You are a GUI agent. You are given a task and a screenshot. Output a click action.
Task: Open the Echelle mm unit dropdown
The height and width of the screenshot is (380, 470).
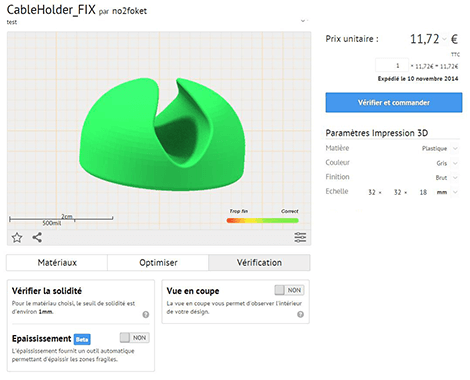click(x=455, y=192)
